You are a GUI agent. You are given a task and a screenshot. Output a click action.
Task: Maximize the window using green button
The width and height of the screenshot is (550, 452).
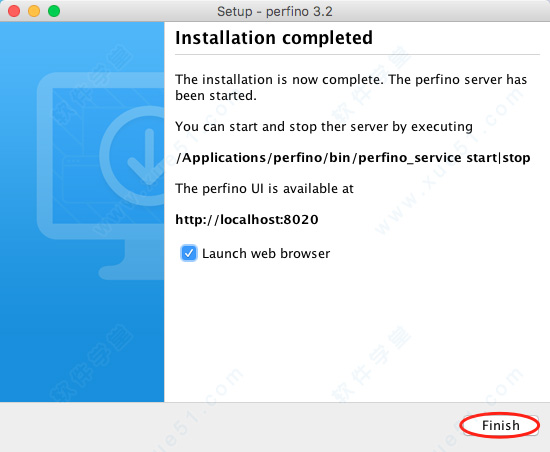pos(54,11)
